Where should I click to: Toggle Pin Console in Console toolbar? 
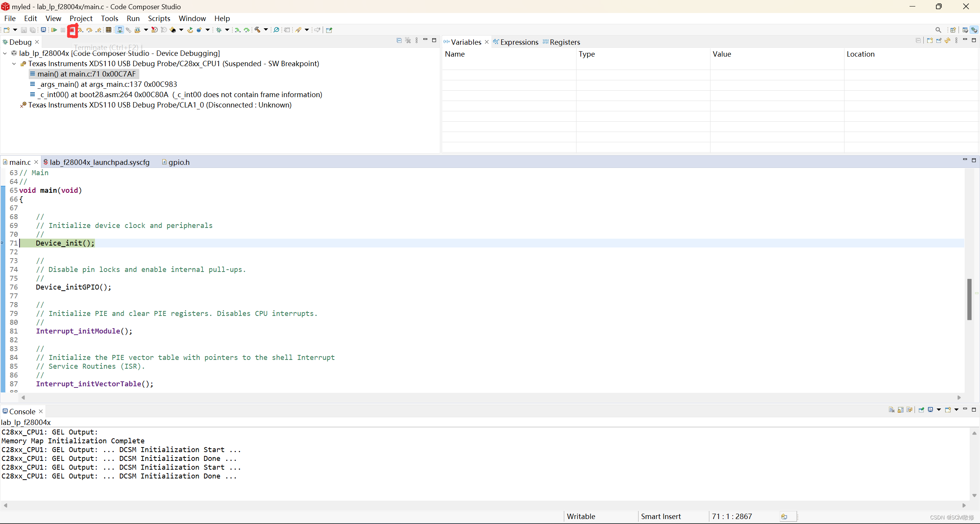[x=921, y=410]
